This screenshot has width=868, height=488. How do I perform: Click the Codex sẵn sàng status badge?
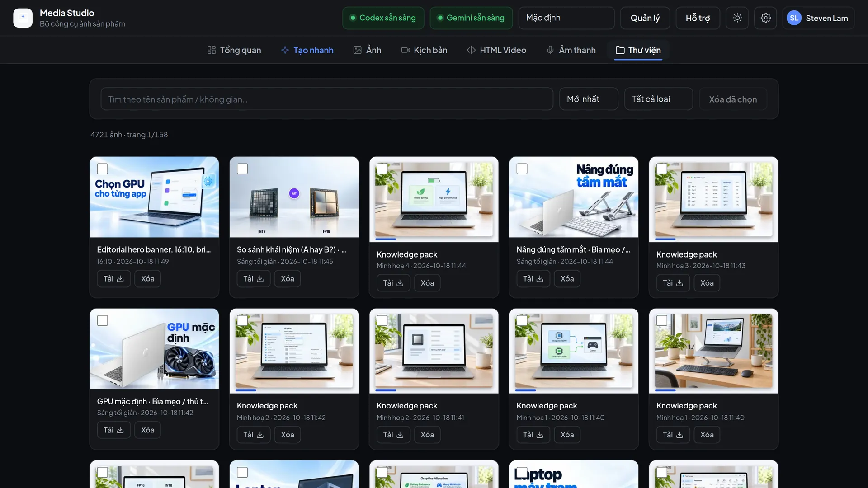pos(383,18)
